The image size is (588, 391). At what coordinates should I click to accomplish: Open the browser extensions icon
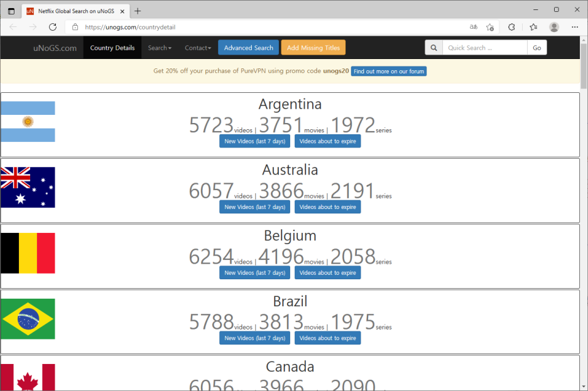tap(511, 27)
